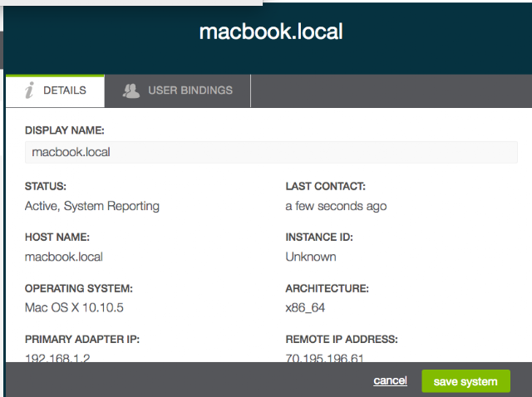Select the macbook.local dialog title
Image resolution: width=532 pixels, height=397 pixels.
(x=271, y=32)
